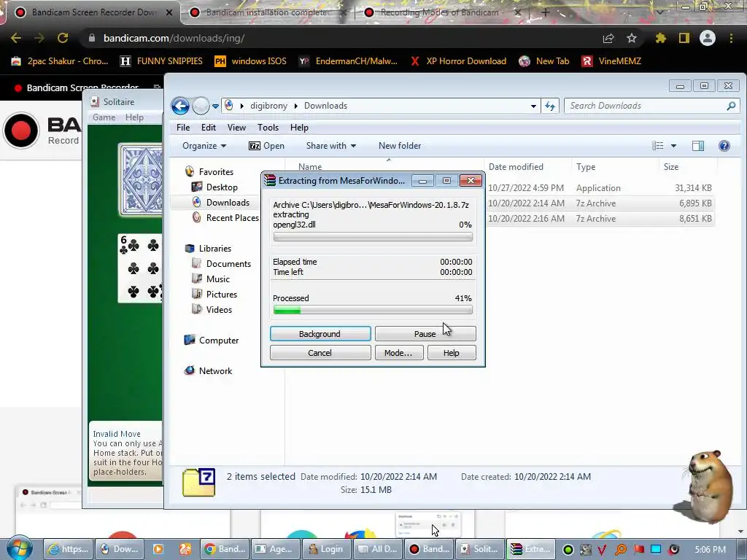This screenshot has height=560, width=747.
Task: Open the Tools menu in Explorer
Action: (x=268, y=128)
